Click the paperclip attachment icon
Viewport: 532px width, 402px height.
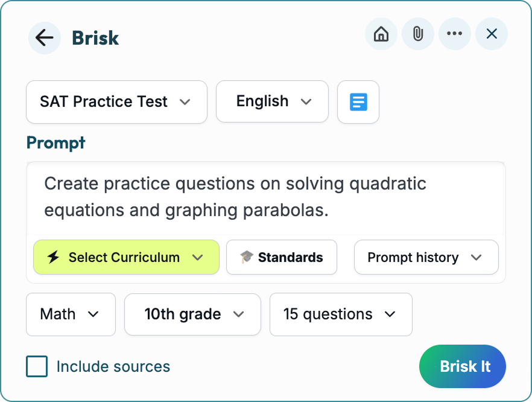click(x=417, y=34)
